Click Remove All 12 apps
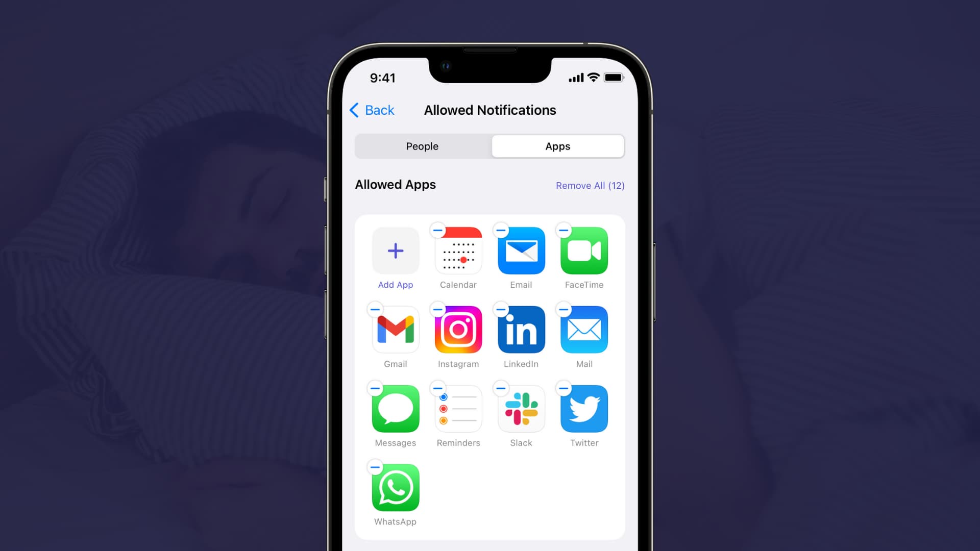The image size is (980, 551). pyautogui.click(x=590, y=185)
